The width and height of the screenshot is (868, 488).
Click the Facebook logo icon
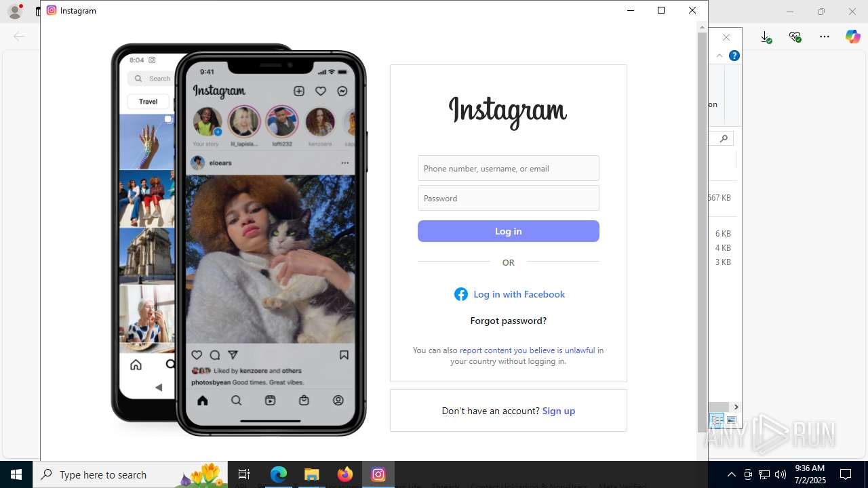[461, 294]
